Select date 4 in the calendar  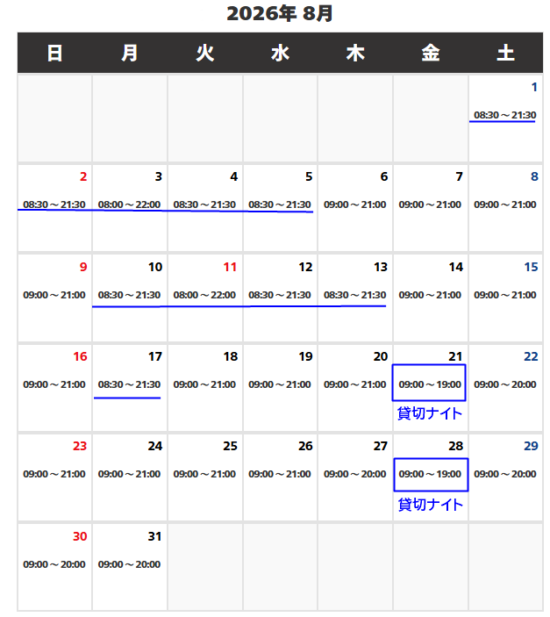point(234,177)
